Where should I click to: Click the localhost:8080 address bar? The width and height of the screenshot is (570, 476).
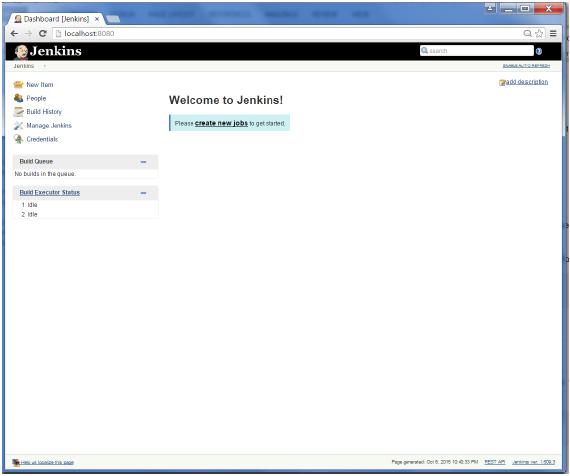click(x=287, y=33)
